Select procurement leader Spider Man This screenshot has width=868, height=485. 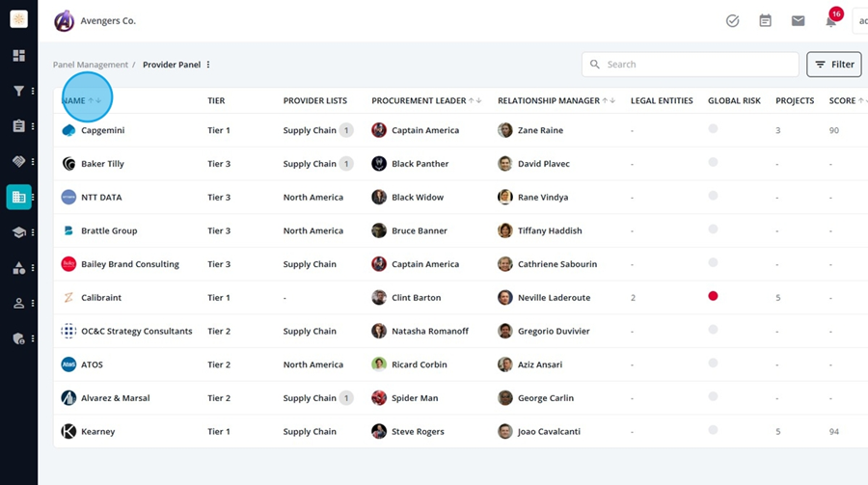pos(415,398)
